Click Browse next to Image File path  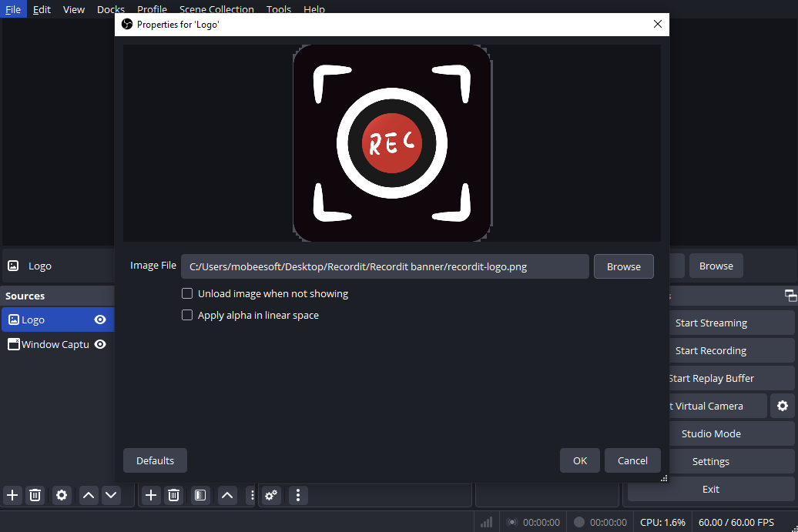coord(623,266)
